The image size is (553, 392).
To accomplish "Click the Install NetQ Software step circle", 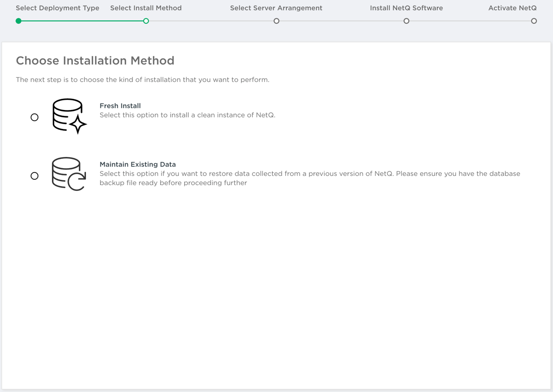I will coord(407,21).
